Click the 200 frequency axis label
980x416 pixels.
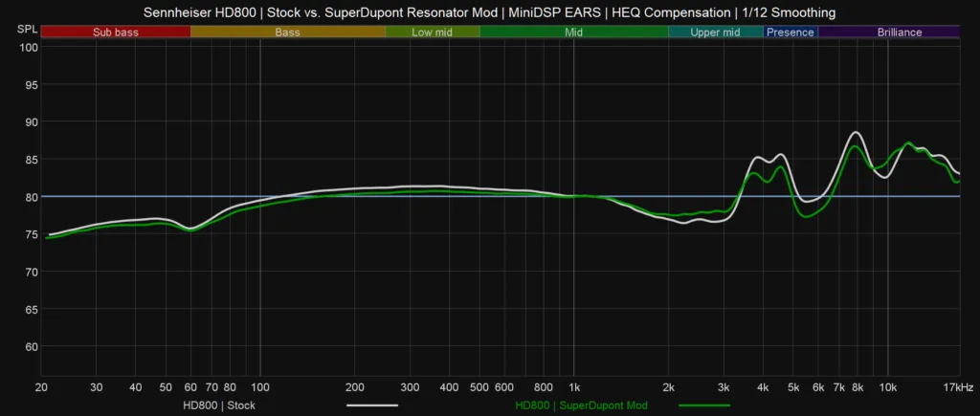click(x=354, y=388)
